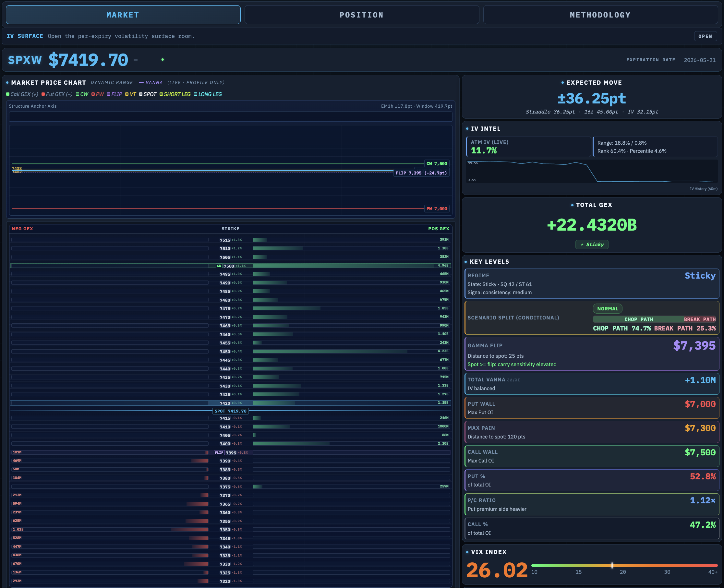
Task: Toggle the FLIP legend item
Action: [x=115, y=94]
